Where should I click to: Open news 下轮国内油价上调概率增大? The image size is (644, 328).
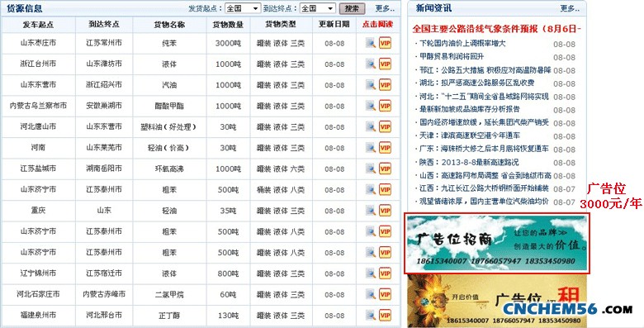[x=462, y=43]
